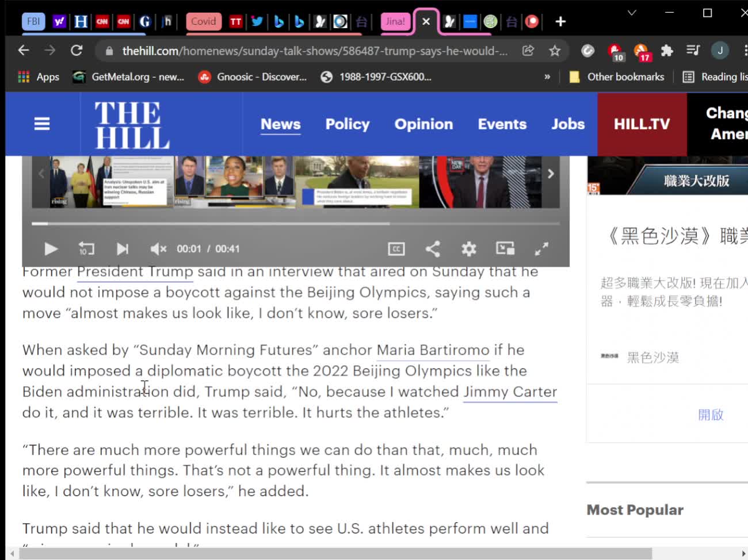Viewport: 748px width, 560px height.
Task: Go forward in browser history
Action: tap(50, 51)
